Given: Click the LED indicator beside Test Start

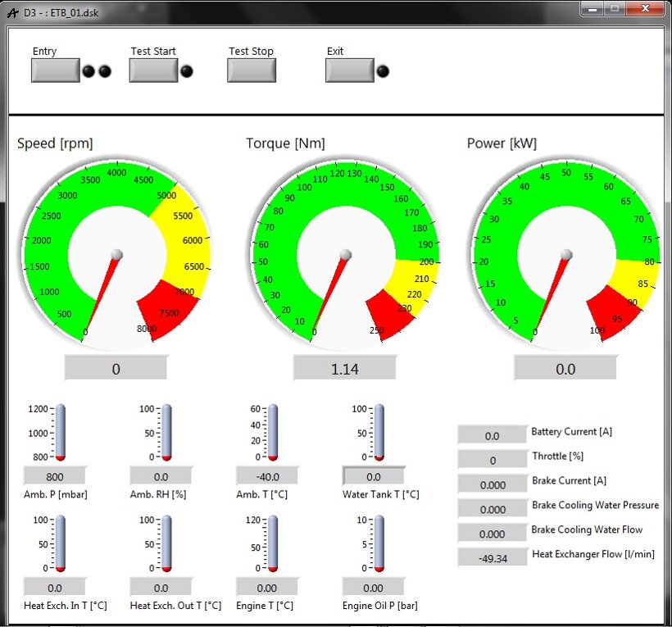Looking at the screenshot, I should 187,71.
